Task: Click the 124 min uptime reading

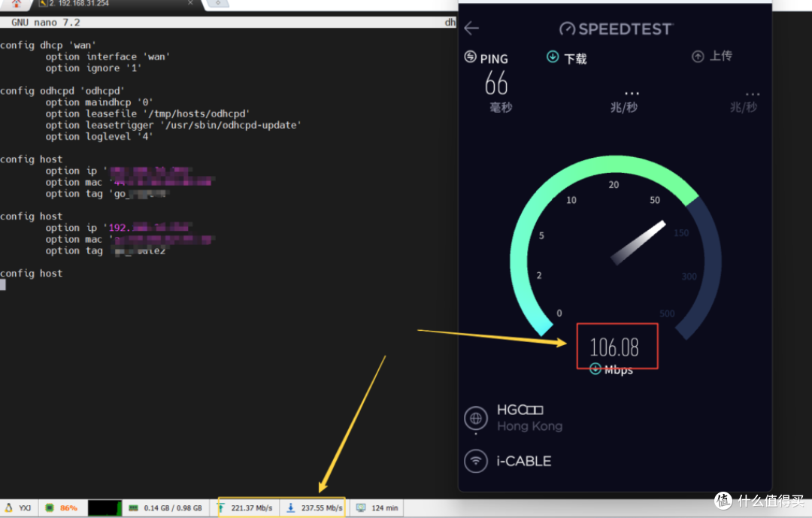Action: (x=385, y=508)
